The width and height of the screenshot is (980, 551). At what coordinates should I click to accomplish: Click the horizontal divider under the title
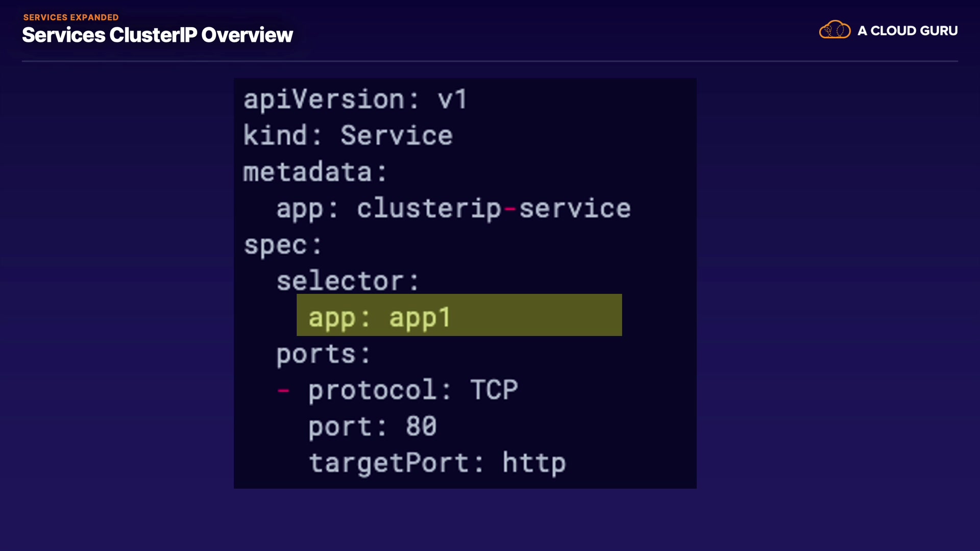click(x=490, y=61)
